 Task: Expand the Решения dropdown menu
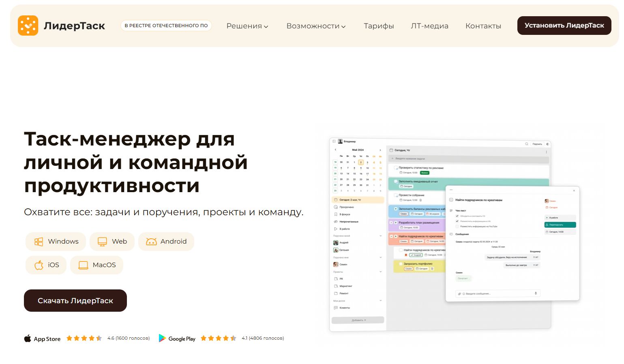click(247, 26)
